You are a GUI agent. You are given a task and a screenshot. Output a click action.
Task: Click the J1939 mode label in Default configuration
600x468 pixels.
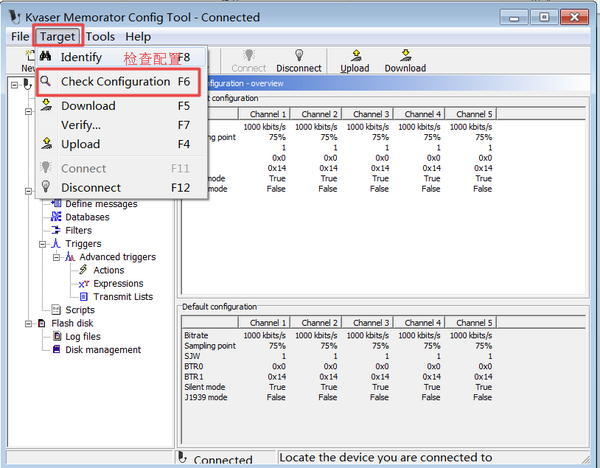(x=206, y=398)
